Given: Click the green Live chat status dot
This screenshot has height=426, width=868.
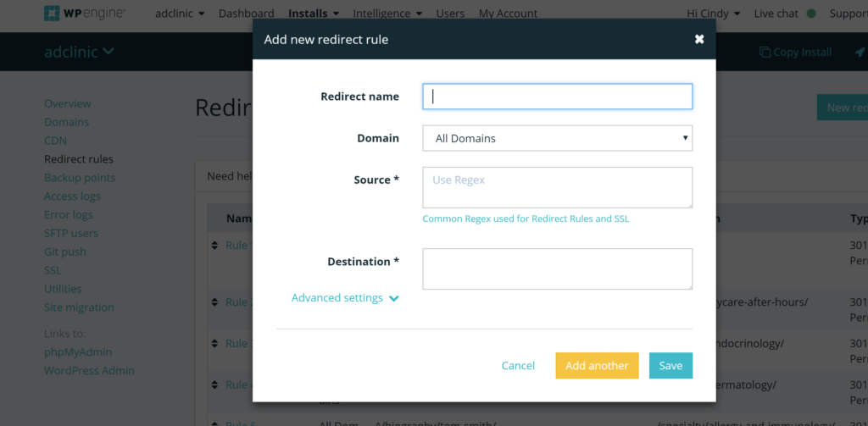Looking at the screenshot, I should (x=811, y=14).
